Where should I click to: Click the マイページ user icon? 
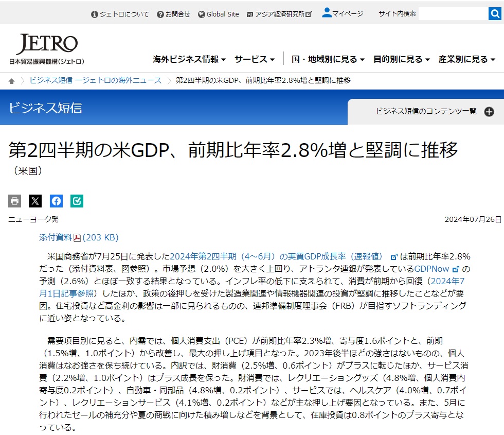[x=327, y=12]
